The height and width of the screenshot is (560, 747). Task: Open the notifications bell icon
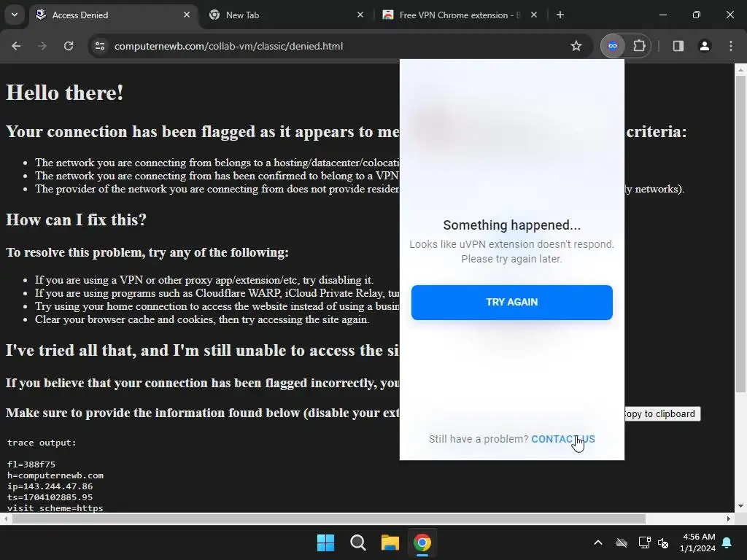[x=727, y=542]
